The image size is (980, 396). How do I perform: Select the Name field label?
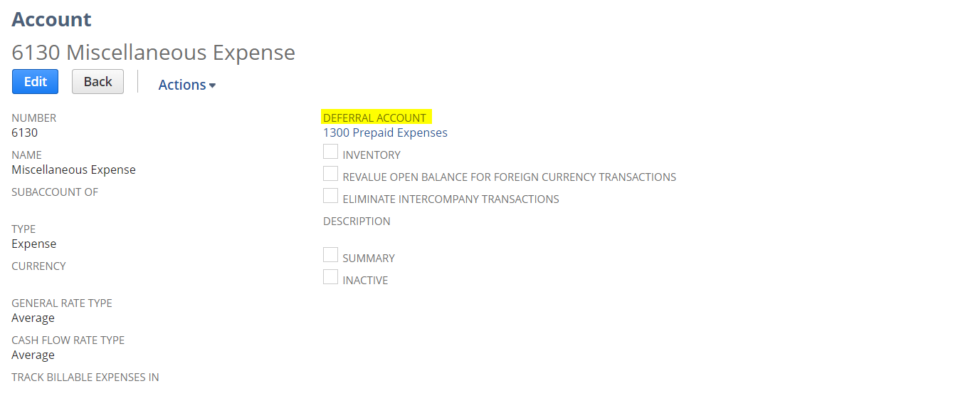coord(27,155)
